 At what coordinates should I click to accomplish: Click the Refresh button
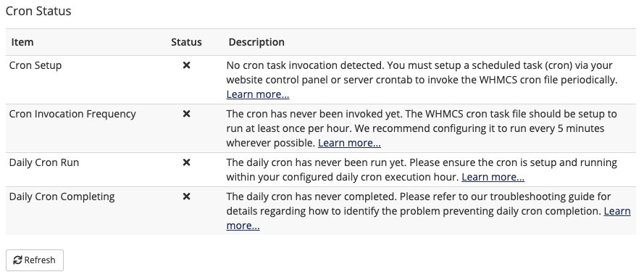click(x=35, y=260)
